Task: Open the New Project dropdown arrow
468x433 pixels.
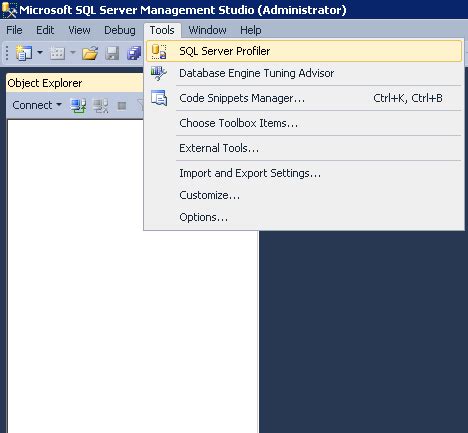Action: point(40,52)
